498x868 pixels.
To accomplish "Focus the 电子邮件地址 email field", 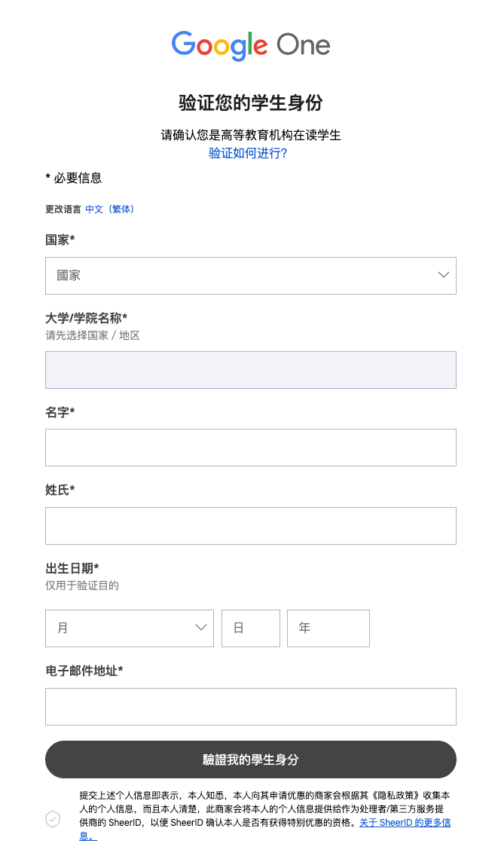I will coord(251,707).
